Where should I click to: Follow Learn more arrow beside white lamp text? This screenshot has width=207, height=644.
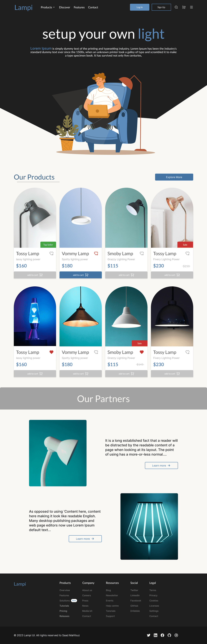click(x=161, y=465)
